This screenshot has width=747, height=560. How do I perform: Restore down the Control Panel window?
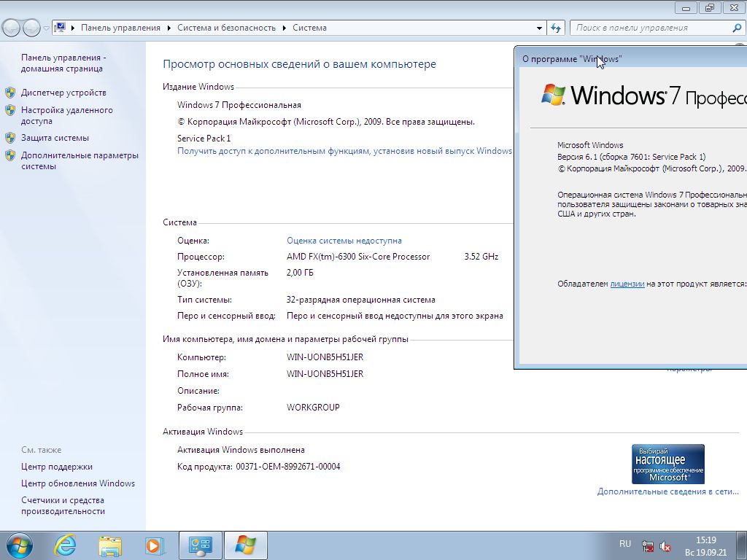tap(710, 7)
